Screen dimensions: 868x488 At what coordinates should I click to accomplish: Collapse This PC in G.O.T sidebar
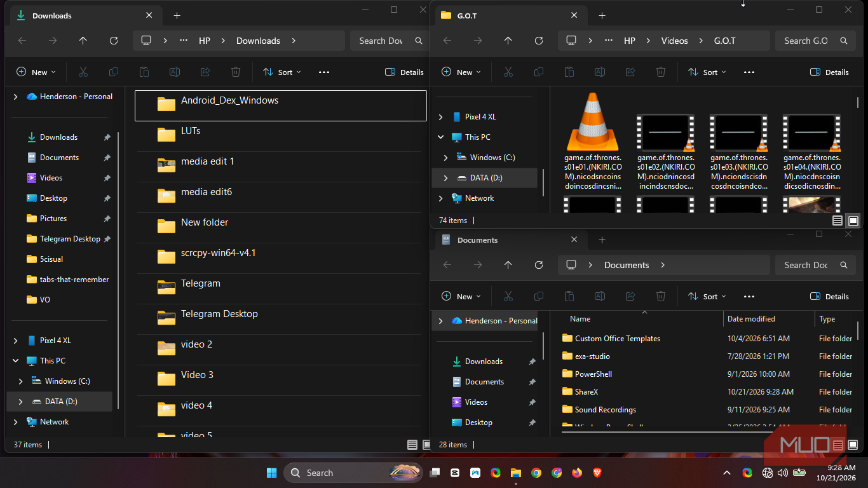441,137
